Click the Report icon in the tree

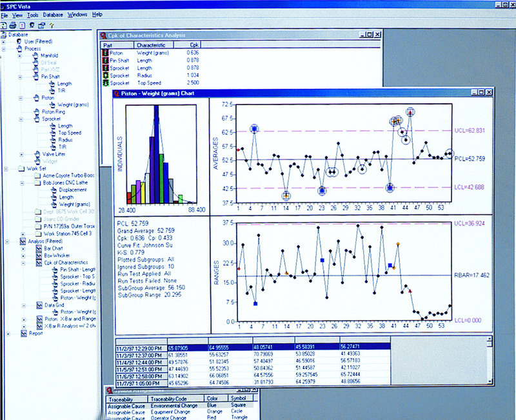click(23, 334)
